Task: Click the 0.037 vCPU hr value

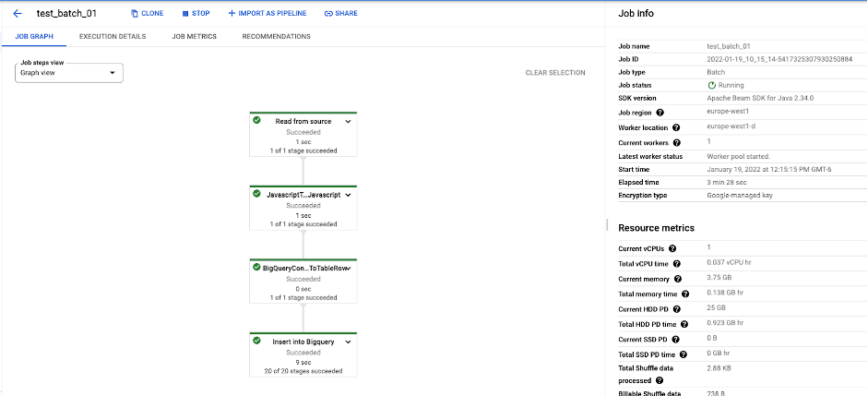Action: coord(729,261)
